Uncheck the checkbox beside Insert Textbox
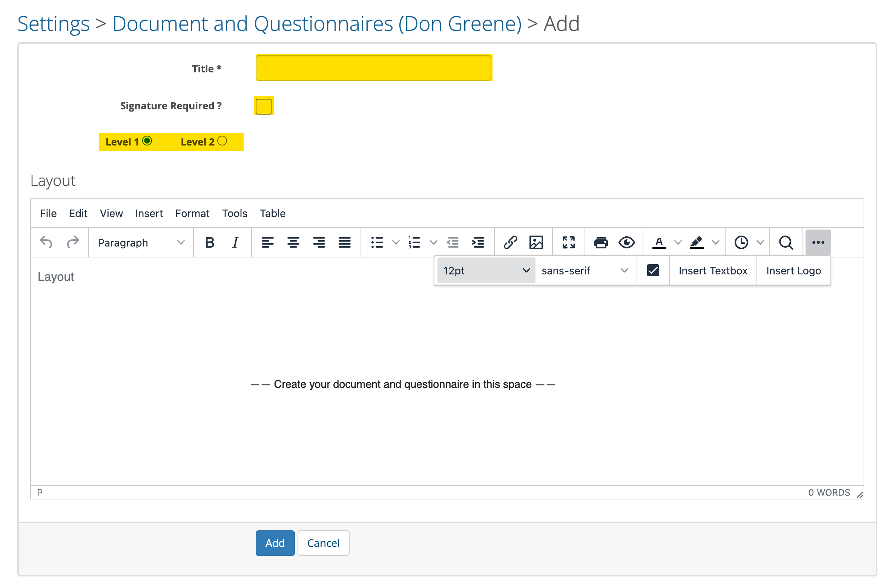Viewport: 890px width, 588px height. pyautogui.click(x=653, y=270)
